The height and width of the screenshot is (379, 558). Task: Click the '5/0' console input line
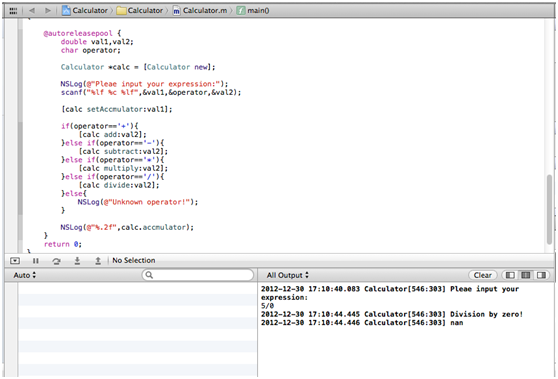click(267, 306)
